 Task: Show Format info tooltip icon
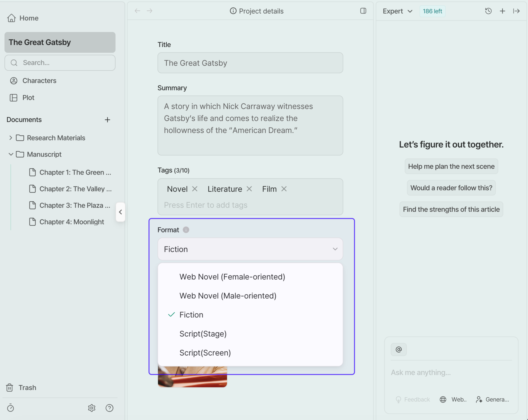pos(186,230)
